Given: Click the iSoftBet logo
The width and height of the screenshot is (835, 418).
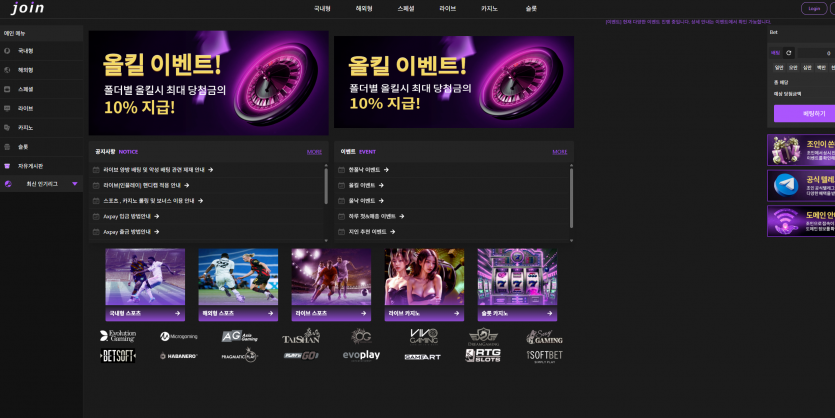Looking at the screenshot, I should [x=544, y=356].
